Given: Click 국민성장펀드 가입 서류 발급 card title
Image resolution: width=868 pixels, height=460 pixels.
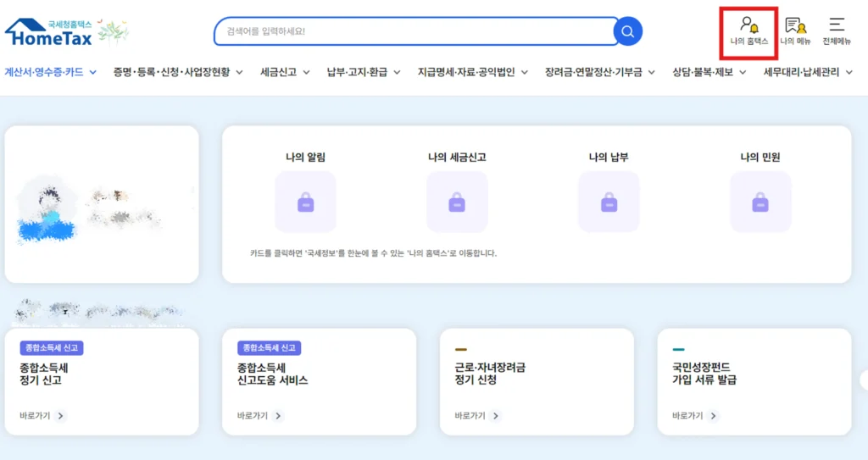Looking at the screenshot, I should click(x=704, y=374).
